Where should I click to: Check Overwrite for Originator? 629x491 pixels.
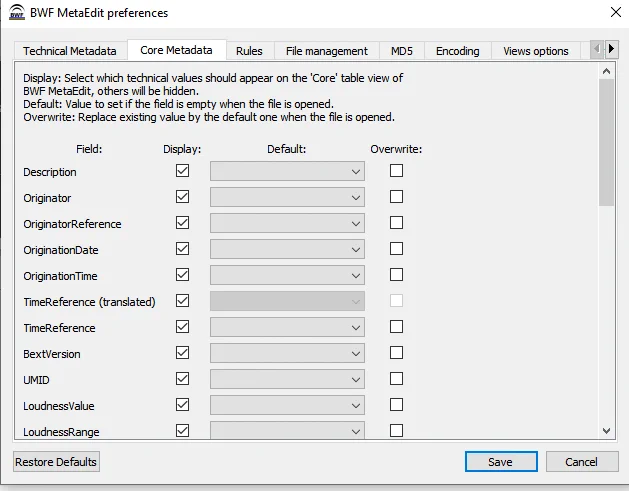pyautogui.click(x=396, y=197)
